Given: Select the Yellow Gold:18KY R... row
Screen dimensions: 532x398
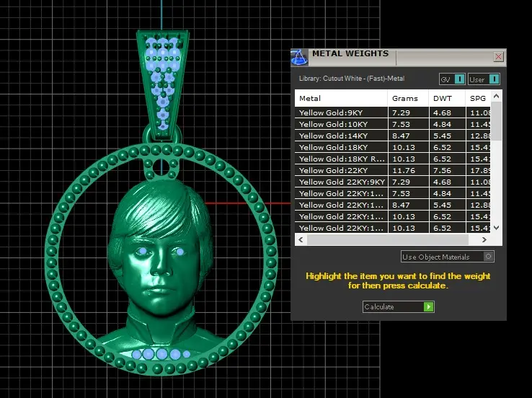Looking at the screenshot, I should 393,159.
